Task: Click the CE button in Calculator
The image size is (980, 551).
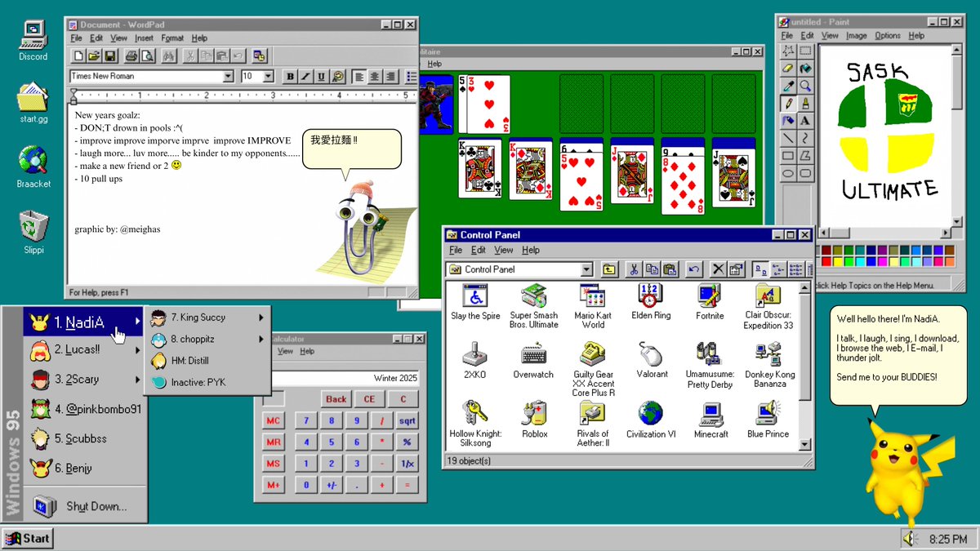Action: (369, 399)
